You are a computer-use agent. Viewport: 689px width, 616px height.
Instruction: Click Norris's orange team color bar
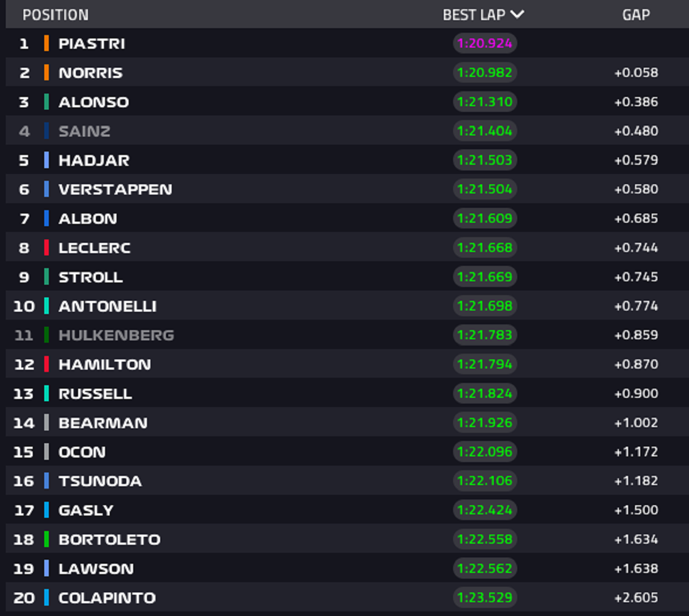coord(47,73)
